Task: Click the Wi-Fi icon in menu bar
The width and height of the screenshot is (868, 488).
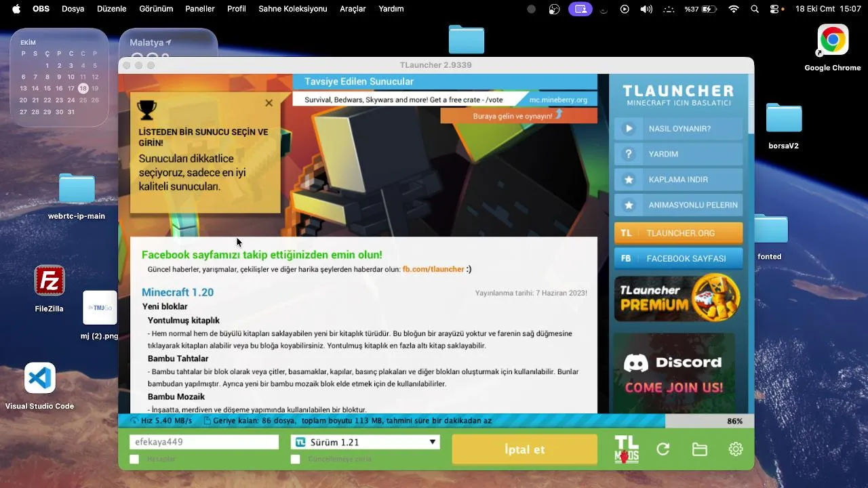Action: (733, 9)
